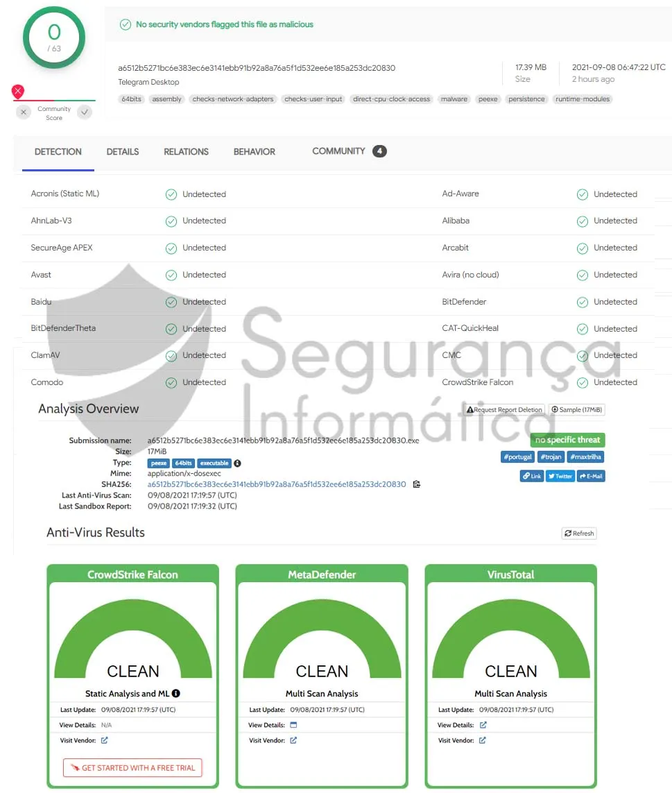
Task: Download the Sample (17MiB)
Action: click(577, 409)
